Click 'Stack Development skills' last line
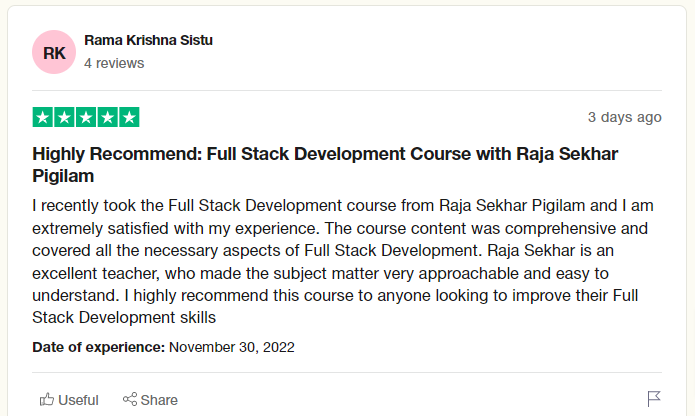Image resolution: width=695 pixels, height=416 pixels. (124, 318)
